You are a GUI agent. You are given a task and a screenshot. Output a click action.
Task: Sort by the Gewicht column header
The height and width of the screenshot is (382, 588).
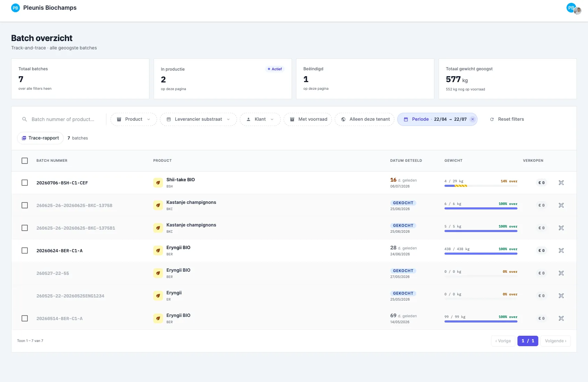tap(453, 161)
